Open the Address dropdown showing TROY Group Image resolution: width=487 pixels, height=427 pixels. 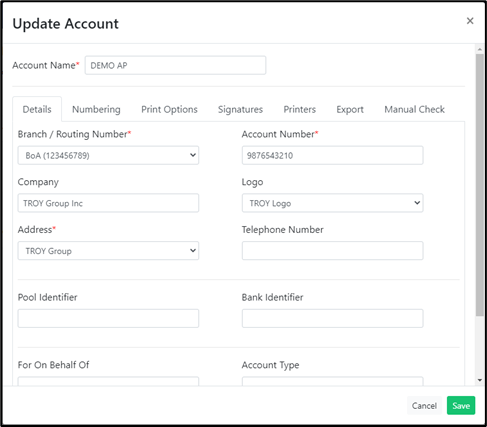[x=108, y=251]
